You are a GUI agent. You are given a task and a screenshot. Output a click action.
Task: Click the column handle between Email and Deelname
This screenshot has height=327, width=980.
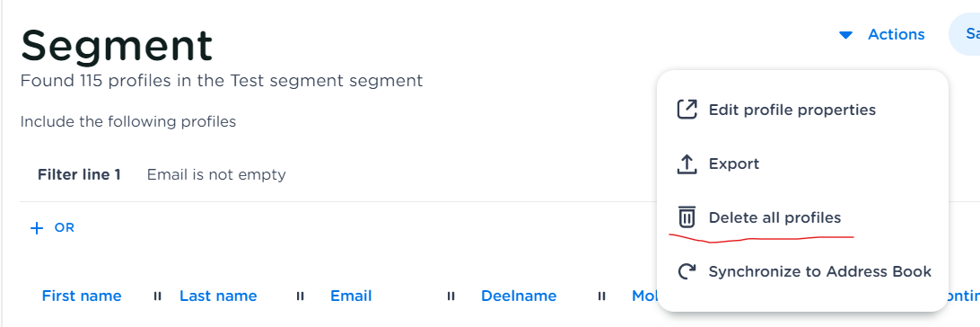(x=451, y=296)
